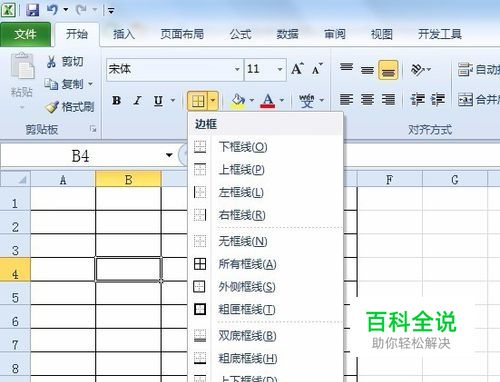Open the phonetic guide dropdown arrow
Screen dimensions: 500x382
(322, 100)
